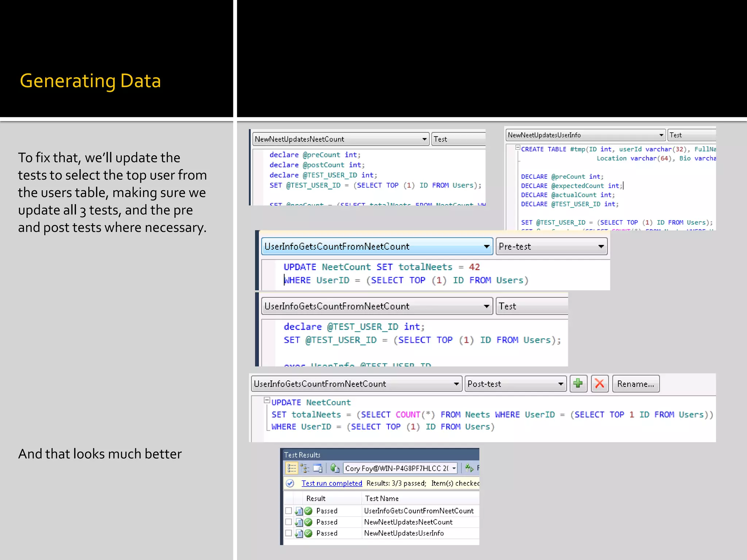This screenshot has width=747, height=560.
Task: Open UserInfoGetsCountFromNeetCount dropdown beside Post-test
Action: click(x=357, y=384)
